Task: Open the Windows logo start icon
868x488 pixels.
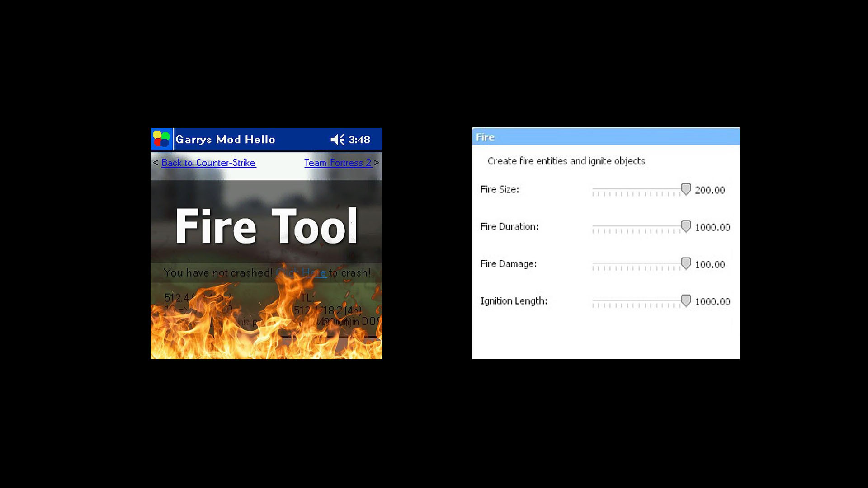Action: pos(161,139)
